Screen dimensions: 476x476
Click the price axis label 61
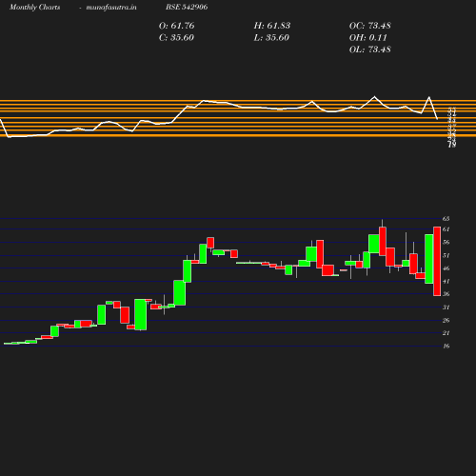coord(446,229)
